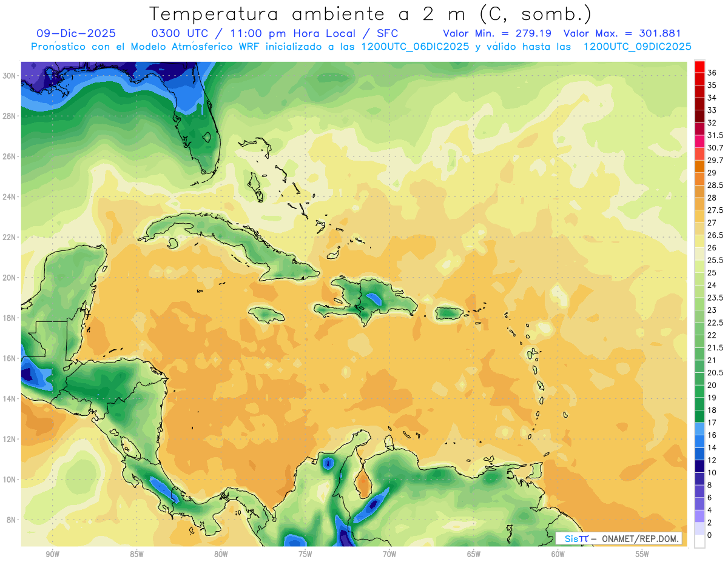The width and height of the screenshot is (728, 562).
Task: Click the legend value '10'
Action: pyautogui.click(x=712, y=473)
